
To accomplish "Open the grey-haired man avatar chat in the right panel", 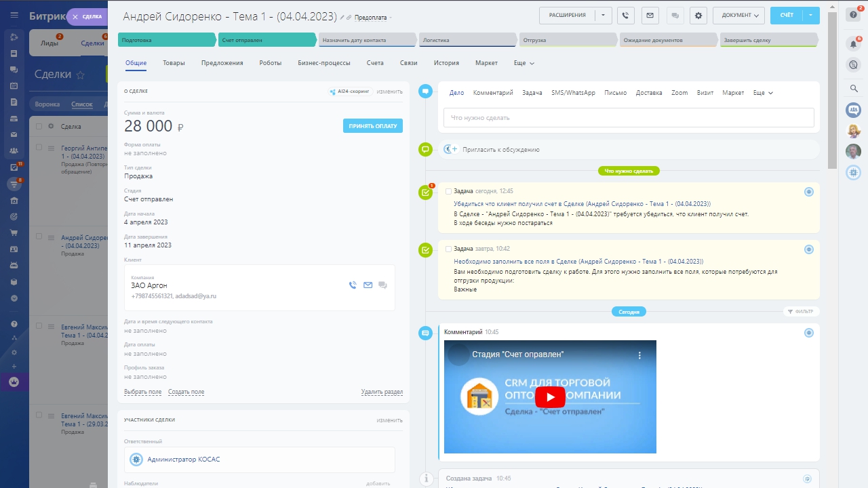I will click(x=854, y=152).
